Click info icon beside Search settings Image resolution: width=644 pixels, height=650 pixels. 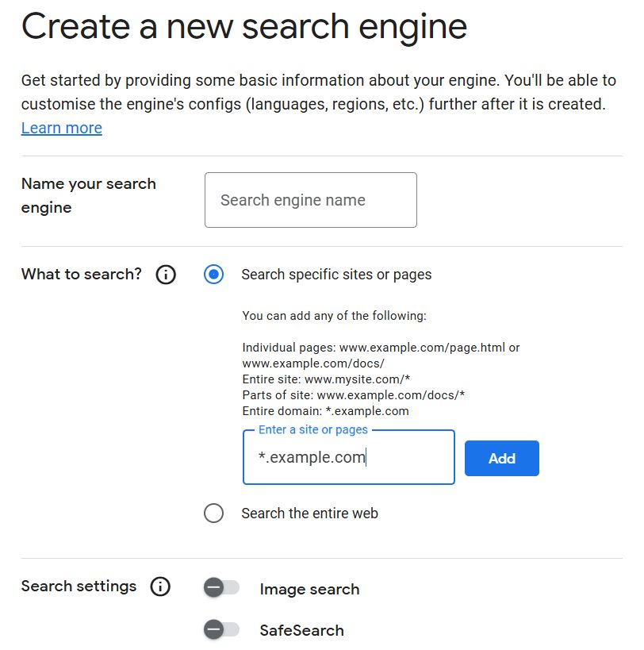[x=160, y=587]
